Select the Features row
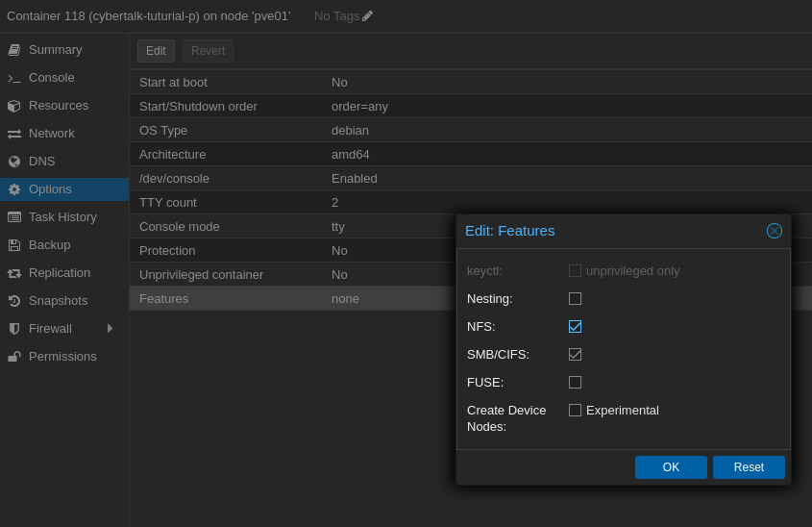 point(292,298)
